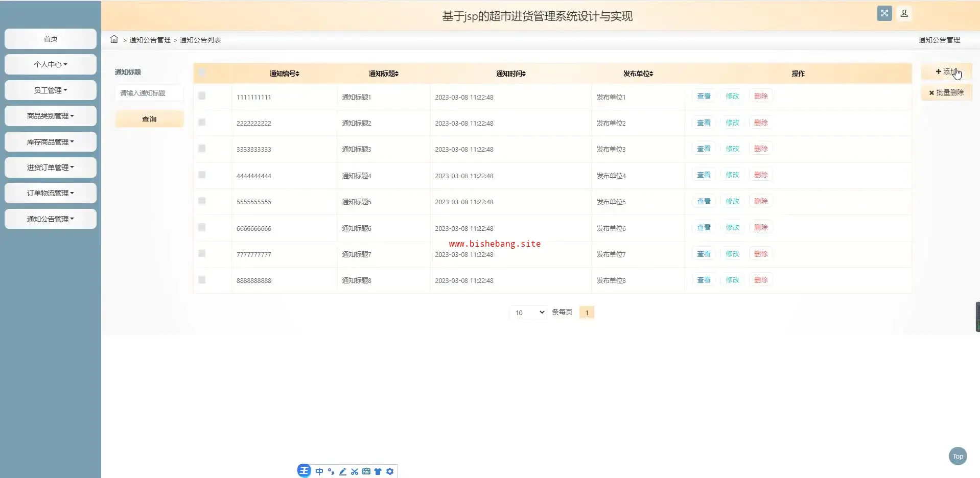This screenshot has width=980, height=478.
Task: Click the fullscreen toggle icon in header
Action: pyautogui.click(x=884, y=14)
